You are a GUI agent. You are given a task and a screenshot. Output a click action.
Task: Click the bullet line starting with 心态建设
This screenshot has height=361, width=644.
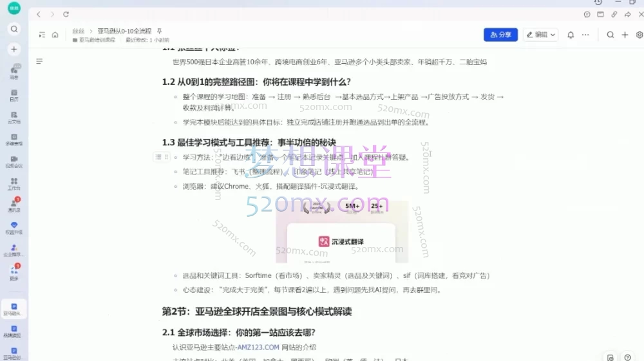pos(312,290)
